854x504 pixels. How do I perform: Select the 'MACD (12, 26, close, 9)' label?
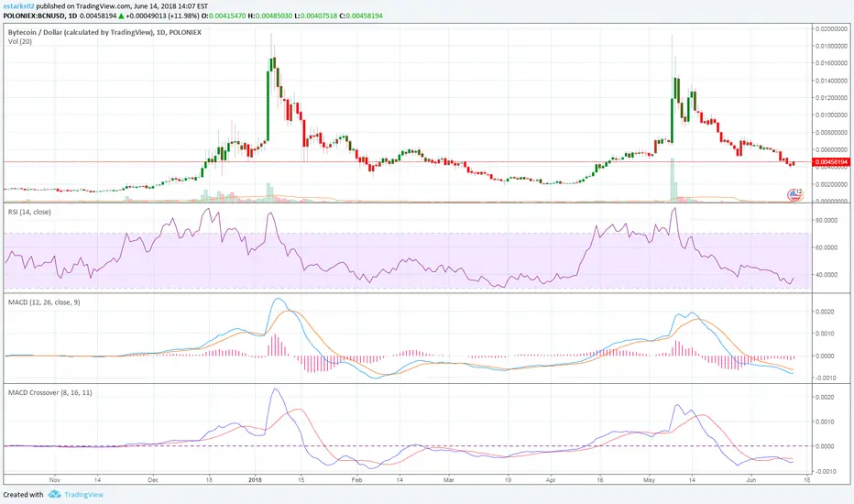coord(44,301)
